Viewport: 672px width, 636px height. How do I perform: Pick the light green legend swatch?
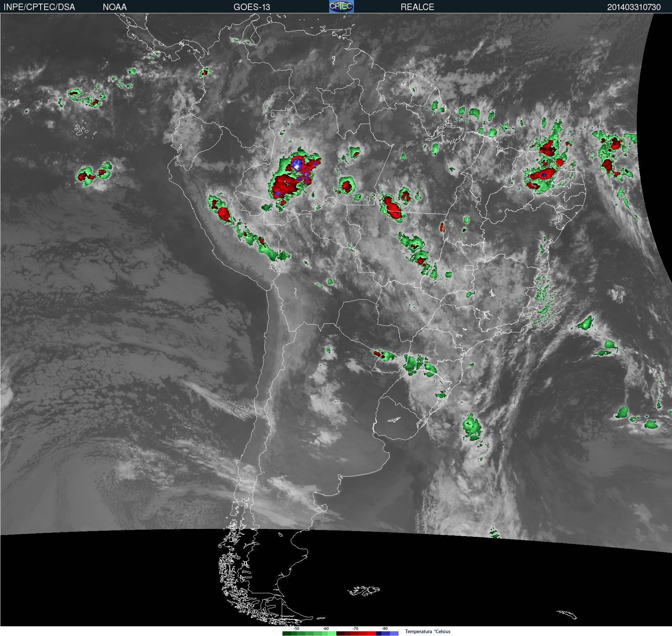tap(332, 633)
